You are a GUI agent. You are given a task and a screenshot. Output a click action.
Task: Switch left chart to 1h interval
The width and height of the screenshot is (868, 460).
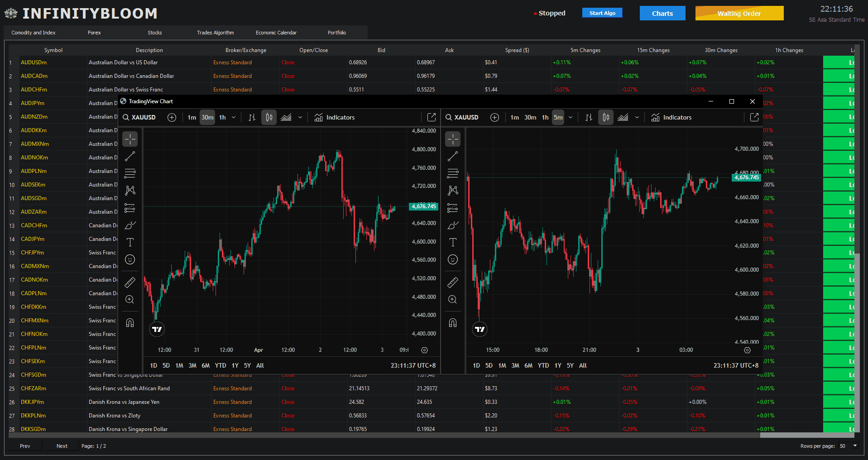tap(222, 117)
